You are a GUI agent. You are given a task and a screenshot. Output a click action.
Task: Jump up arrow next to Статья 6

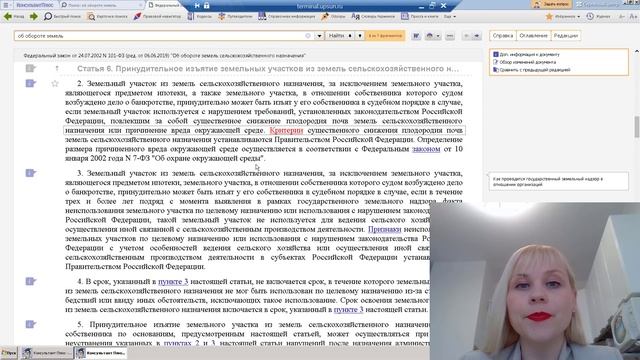(x=57, y=69)
